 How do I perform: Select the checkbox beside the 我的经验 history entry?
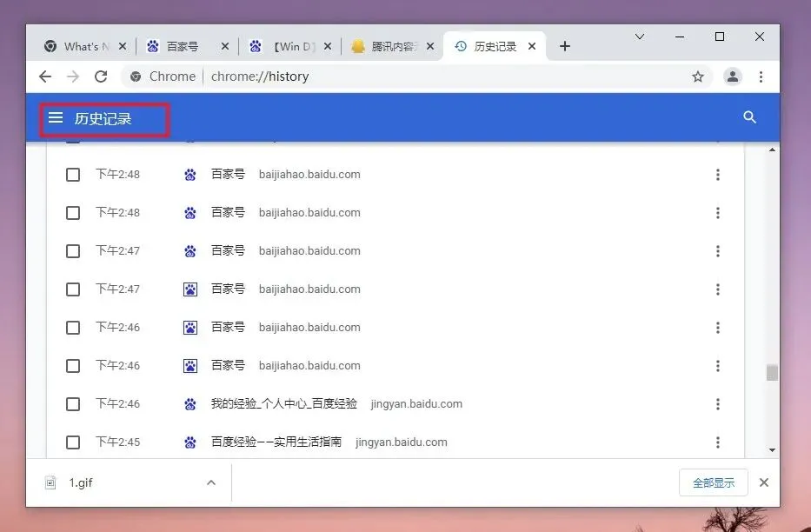click(x=73, y=403)
